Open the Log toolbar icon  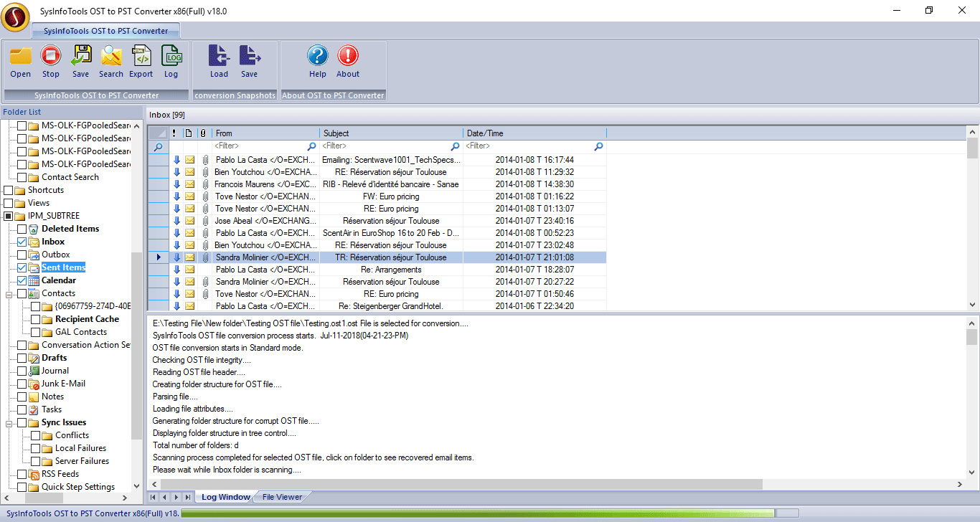point(171,56)
